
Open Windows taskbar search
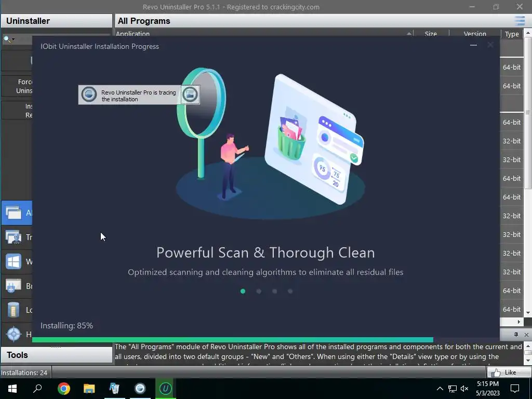[37, 389]
